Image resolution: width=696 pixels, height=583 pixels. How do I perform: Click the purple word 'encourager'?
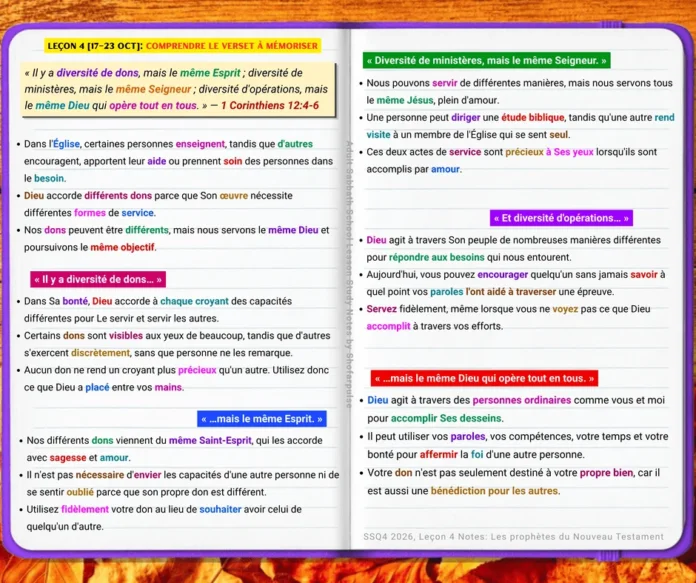click(502, 275)
